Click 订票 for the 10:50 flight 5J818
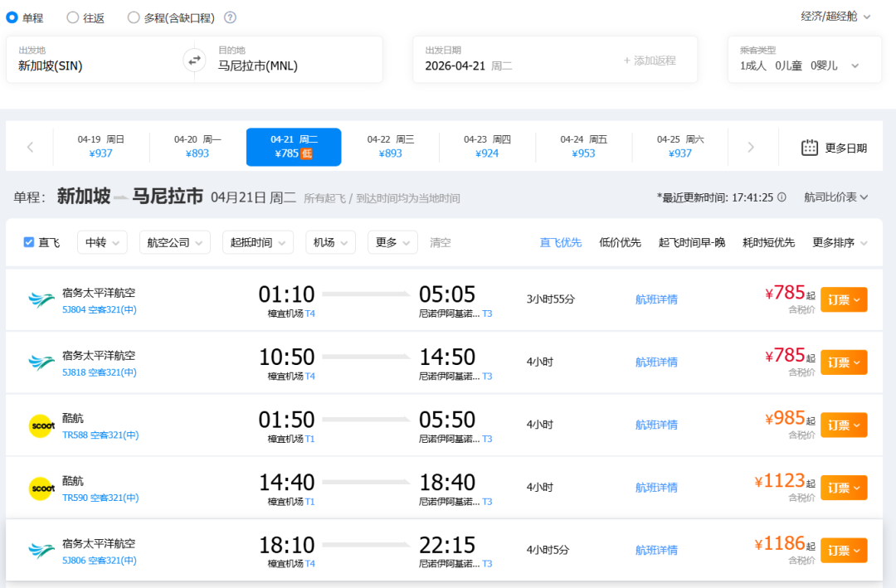896x588 pixels. coord(843,362)
